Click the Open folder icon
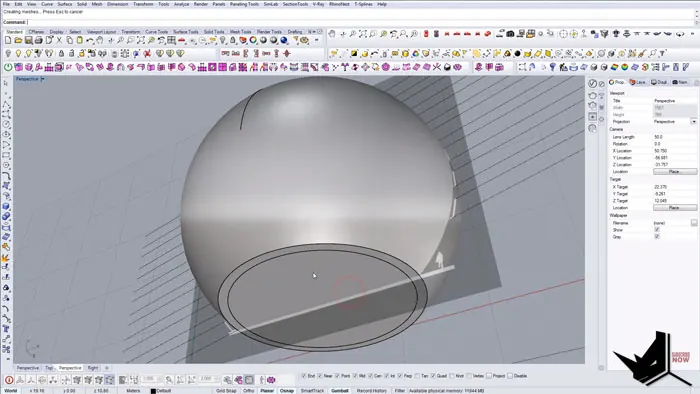 [18, 41]
